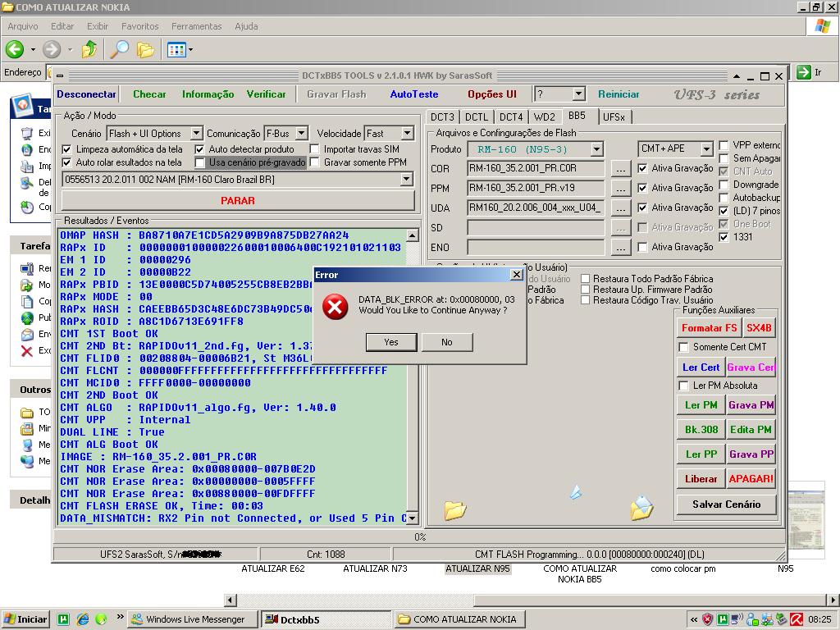Click Formatar FS button
The width and height of the screenshot is (840, 630).
[x=709, y=328]
